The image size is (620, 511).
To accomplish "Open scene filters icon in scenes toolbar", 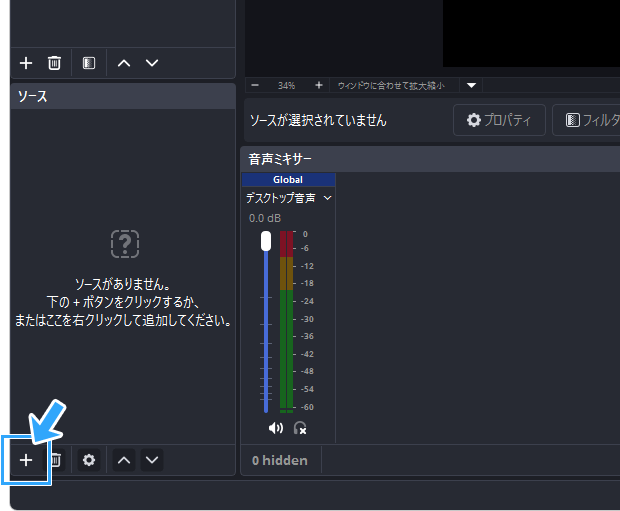I will (89, 63).
